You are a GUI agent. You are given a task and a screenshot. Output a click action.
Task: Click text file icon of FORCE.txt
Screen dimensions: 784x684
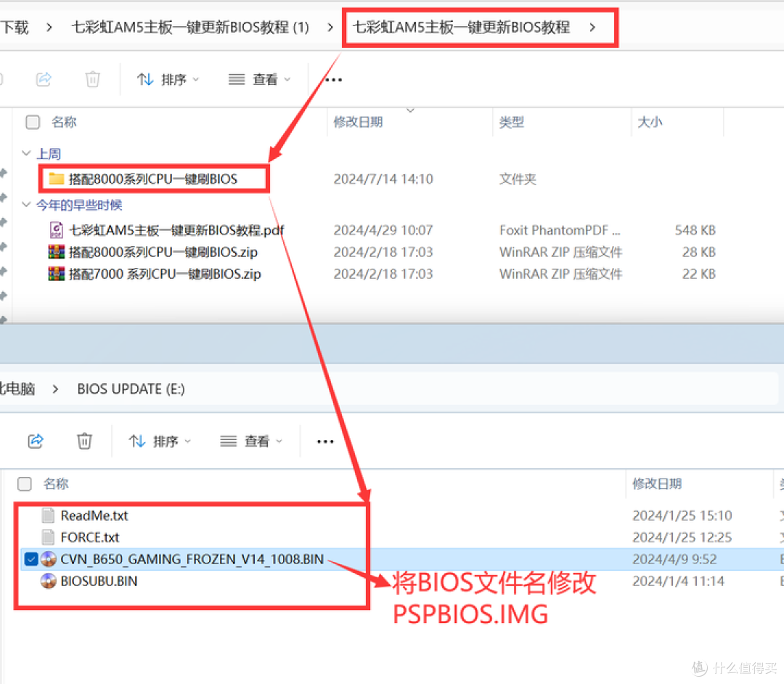point(48,537)
